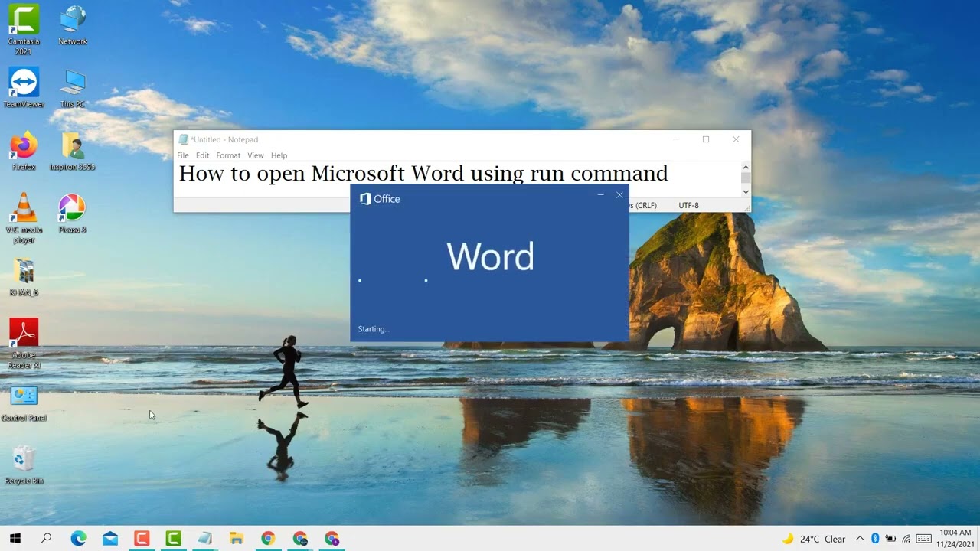Show hidden system tray icons chevron
Image resolution: width=980 pixels, height=551 pixels.
860,539
